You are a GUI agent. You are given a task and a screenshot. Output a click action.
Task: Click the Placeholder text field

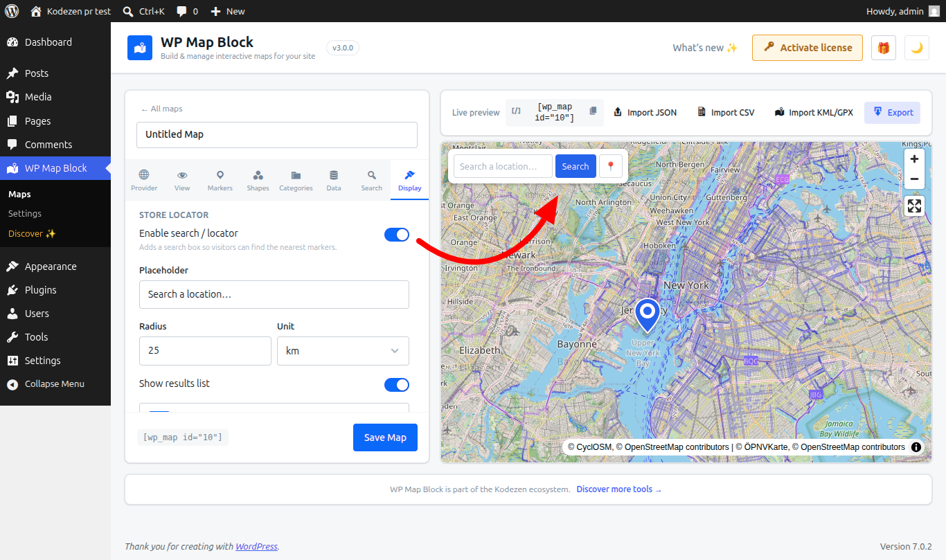click(274, 294)
